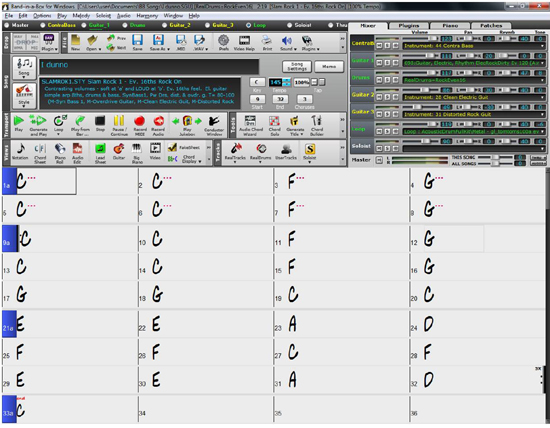Expand the Generate Title dropdown
The width and height of the screenshot is (550, 428).
(x=302, y=134)
